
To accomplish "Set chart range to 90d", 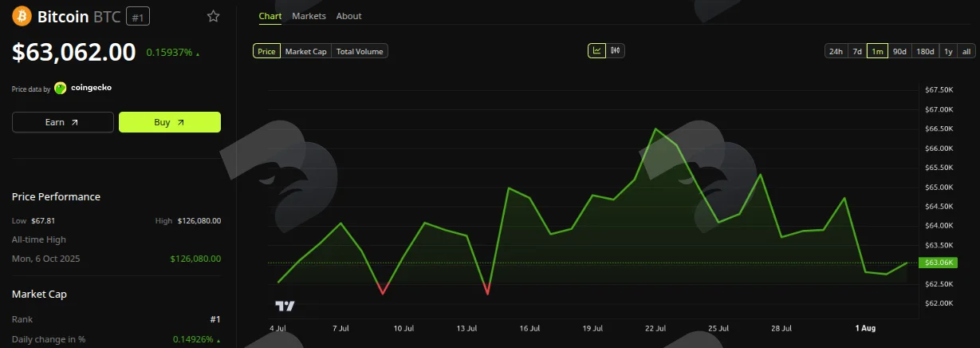I will tap(899, 51).
